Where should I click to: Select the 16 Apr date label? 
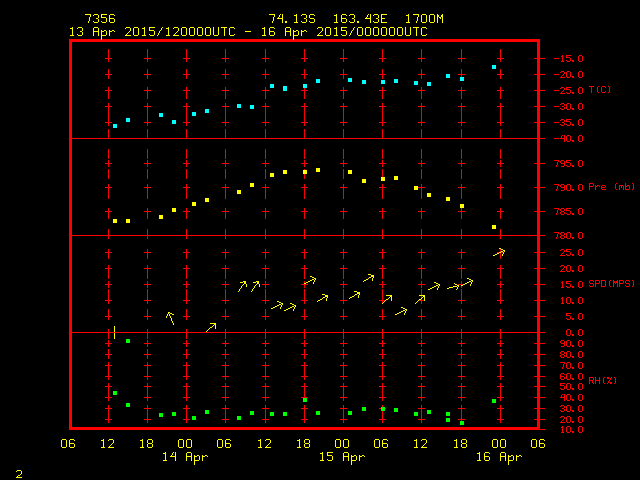pyautogui.click(x=498, y=457)
